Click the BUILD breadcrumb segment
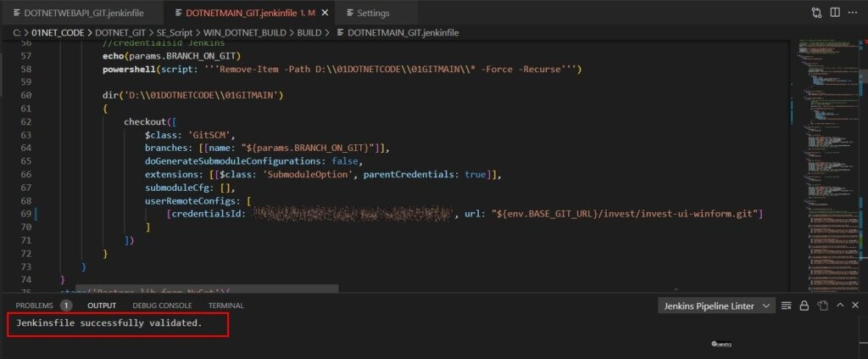The width and height of the screenshot is (868, 359). 309,33
